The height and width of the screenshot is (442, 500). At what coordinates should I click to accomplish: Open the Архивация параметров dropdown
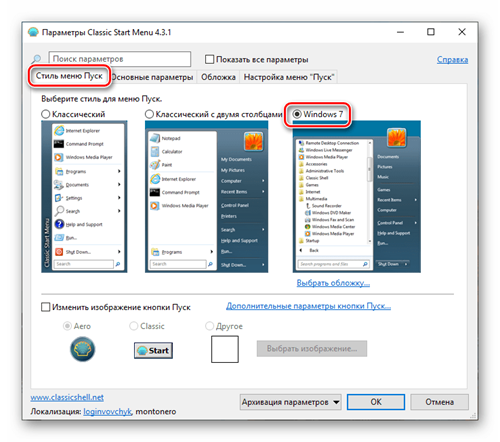tap(290, 402)
